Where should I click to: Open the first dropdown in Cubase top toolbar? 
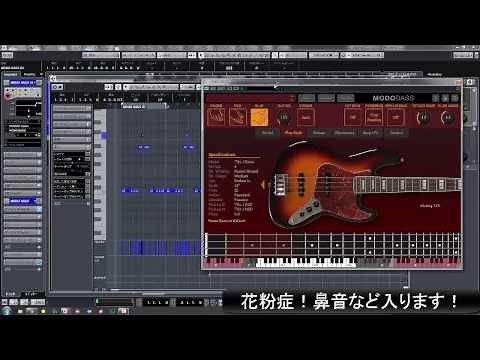point(101,55)
